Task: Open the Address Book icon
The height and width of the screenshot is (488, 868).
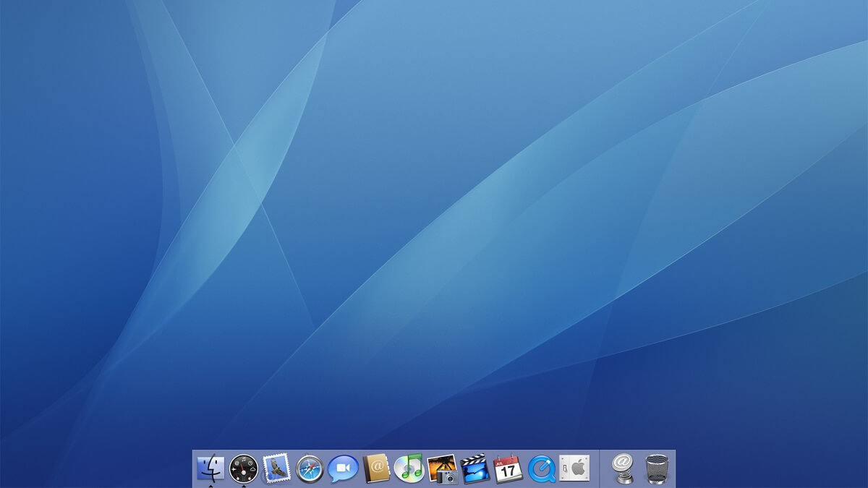Action: tap(376, 468)
